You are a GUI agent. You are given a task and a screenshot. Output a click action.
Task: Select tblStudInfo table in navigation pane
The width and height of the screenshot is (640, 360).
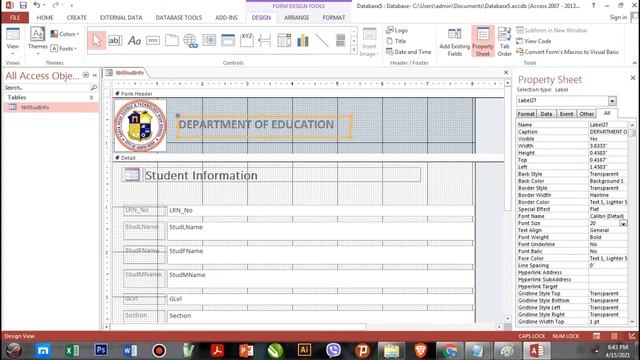point(51,107)
